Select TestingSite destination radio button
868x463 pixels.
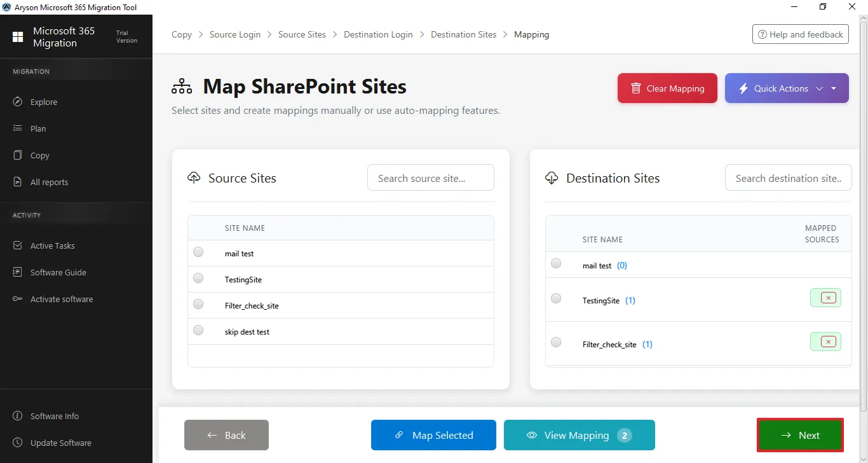(556, 298)
